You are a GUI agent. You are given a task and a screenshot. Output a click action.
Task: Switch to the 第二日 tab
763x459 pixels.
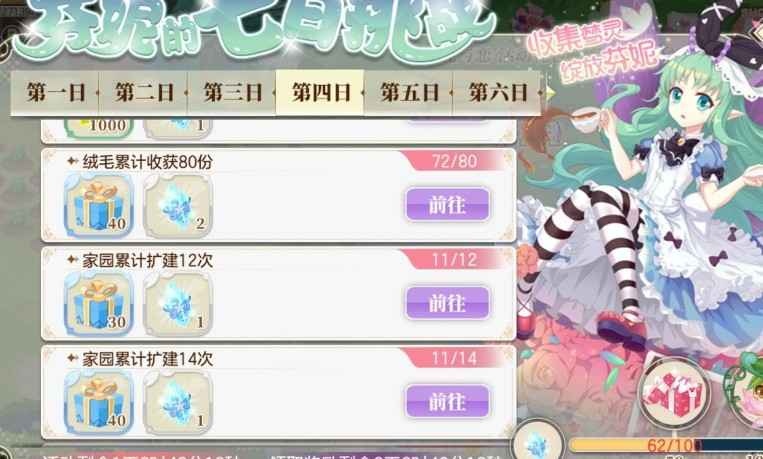(x=144, y=92)
